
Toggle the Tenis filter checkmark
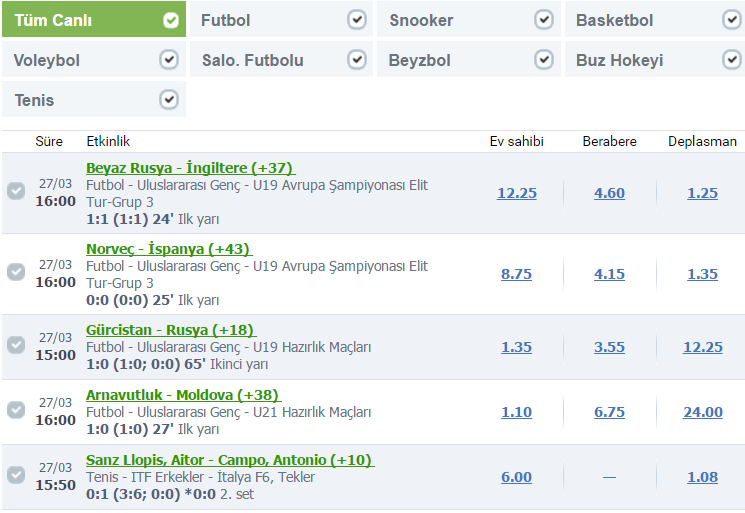[x=169, y=100]
